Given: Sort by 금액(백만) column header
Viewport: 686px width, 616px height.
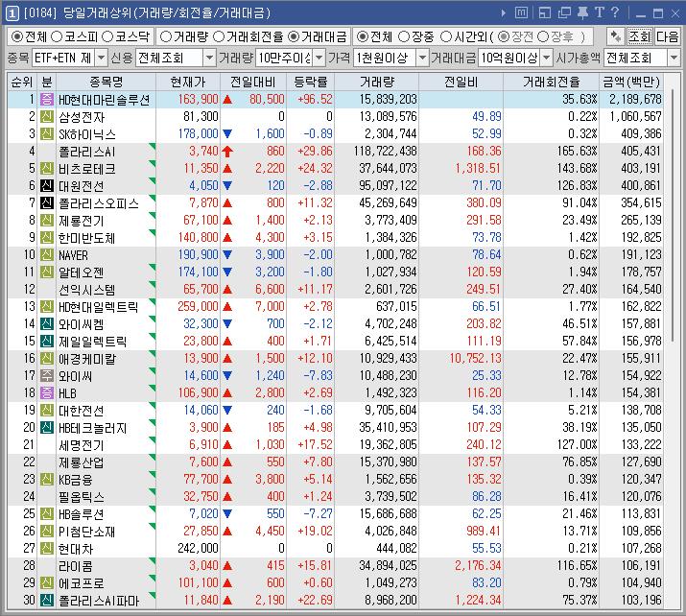Looking at the screenshot, I should [631, 82].
